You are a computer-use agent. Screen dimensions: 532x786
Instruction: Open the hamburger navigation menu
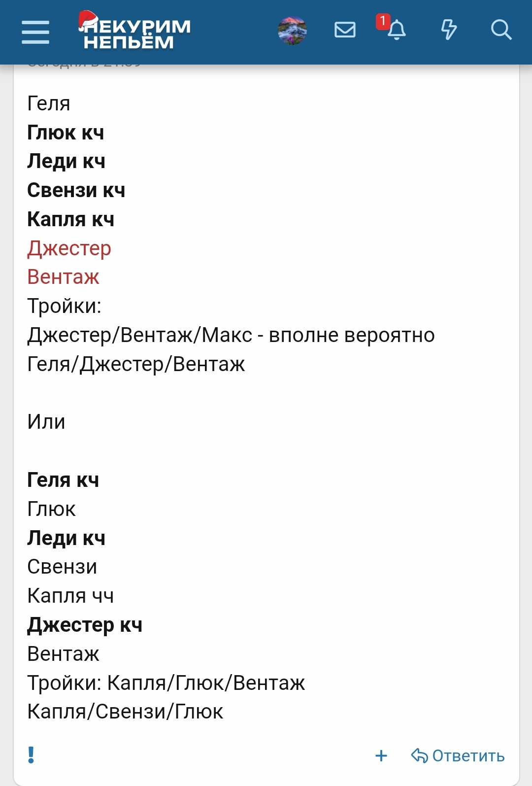pos(35,32)
